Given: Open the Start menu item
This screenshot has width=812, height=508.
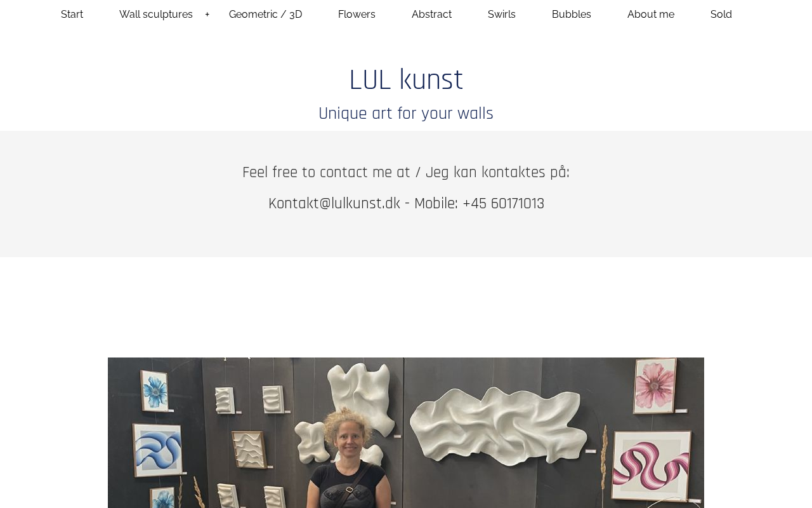Looking at the screenshot, I should (x=72, y=15).
